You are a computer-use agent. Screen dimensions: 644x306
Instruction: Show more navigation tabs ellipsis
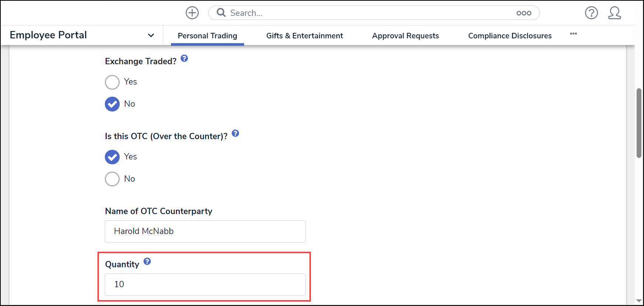point(573,34)
